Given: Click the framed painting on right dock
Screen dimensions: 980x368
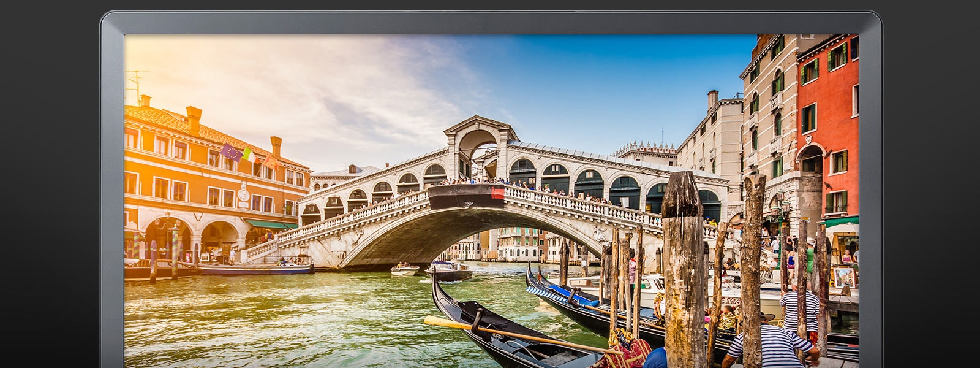Looking at the screenshot, I should tap(844, 277).
